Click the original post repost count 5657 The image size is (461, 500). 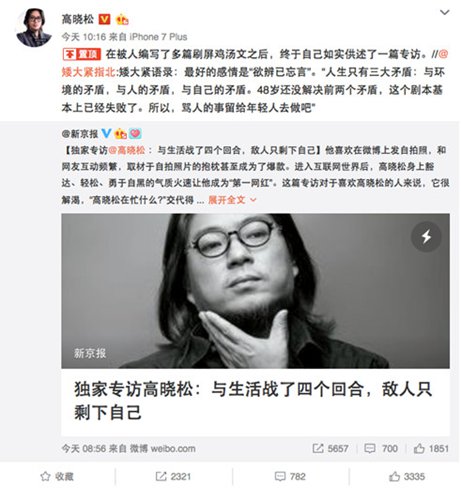tap(330, 448)
